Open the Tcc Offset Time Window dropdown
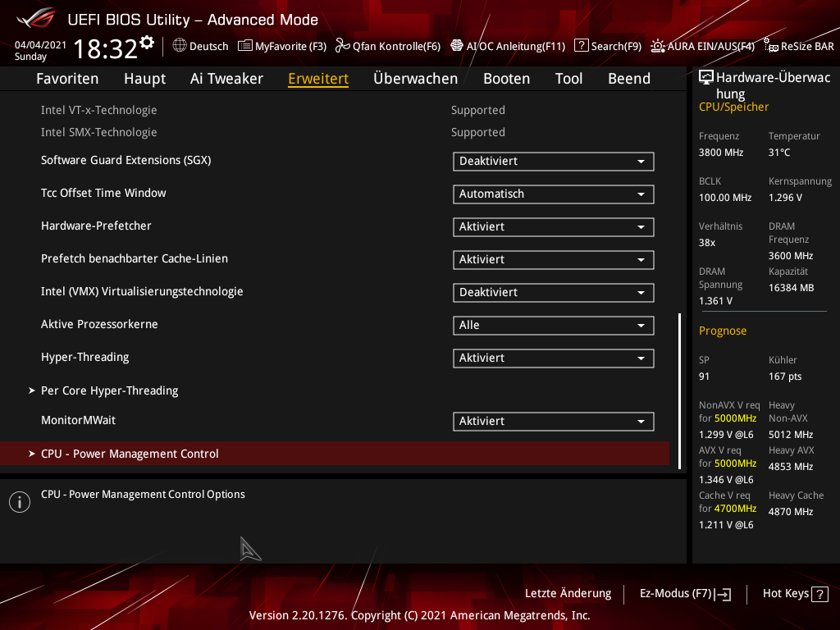The width and height of the screenshot is (840, 630). (554, 194)
